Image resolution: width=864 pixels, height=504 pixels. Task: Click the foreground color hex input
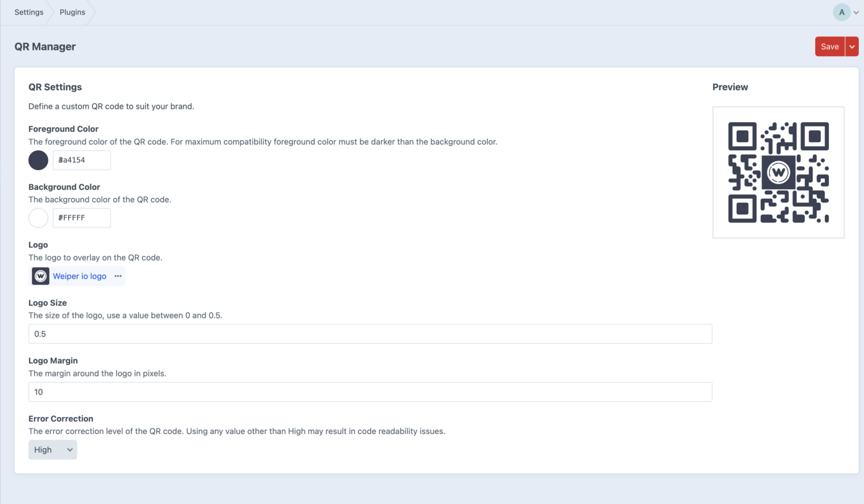coord(82,160)
